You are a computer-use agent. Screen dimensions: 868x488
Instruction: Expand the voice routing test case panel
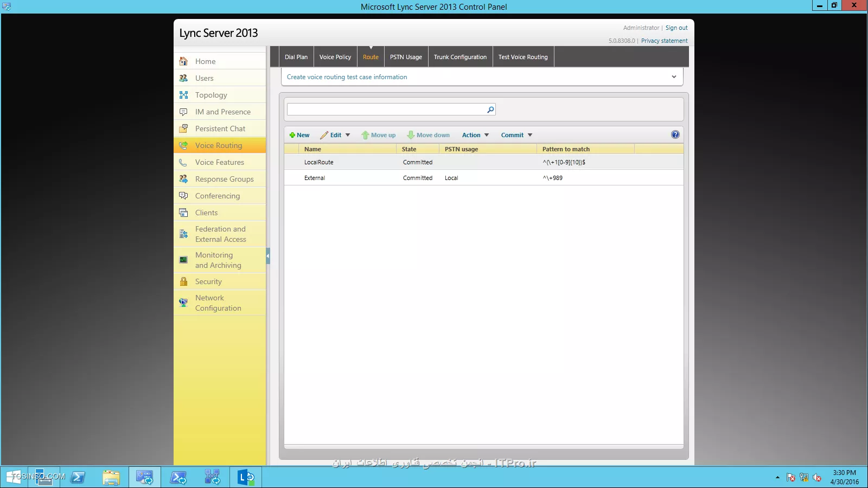click(674, 76)
